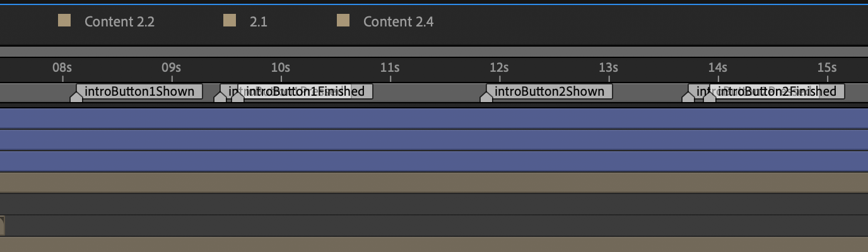Click the introButton2Shown marker pin
The image size is (868, 252).
486,97
